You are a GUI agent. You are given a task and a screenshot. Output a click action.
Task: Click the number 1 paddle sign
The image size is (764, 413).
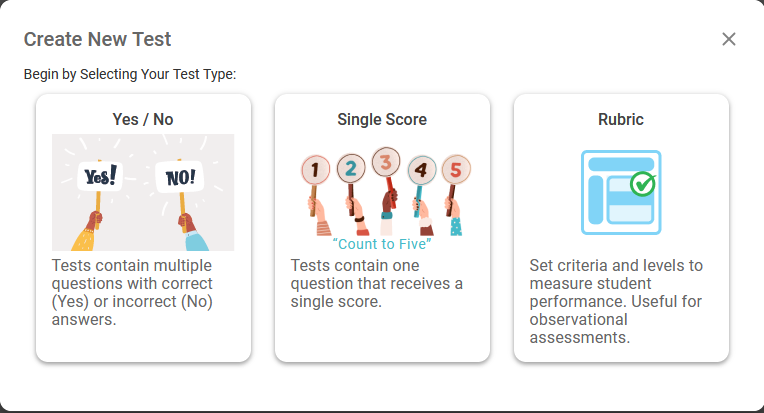point(315,170)
